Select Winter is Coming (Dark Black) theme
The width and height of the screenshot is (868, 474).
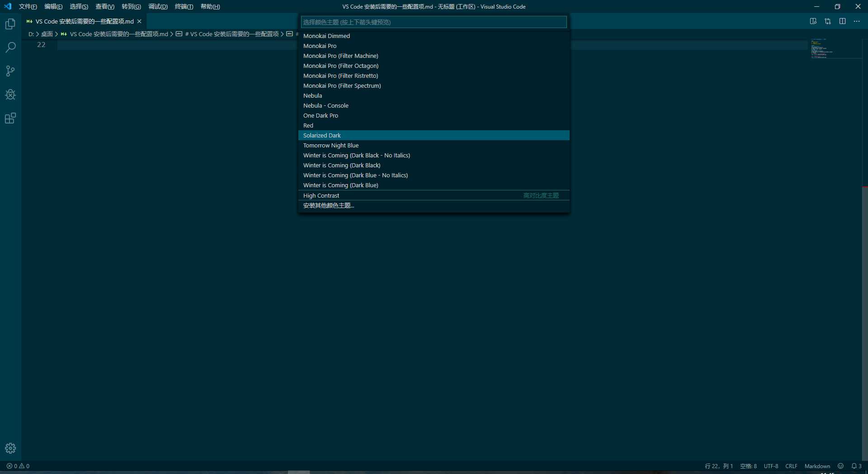click(x=434, y=165)
